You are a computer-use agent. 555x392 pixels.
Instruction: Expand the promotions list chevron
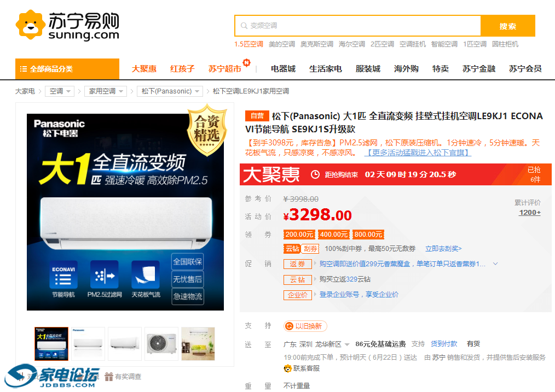[495, 264]
